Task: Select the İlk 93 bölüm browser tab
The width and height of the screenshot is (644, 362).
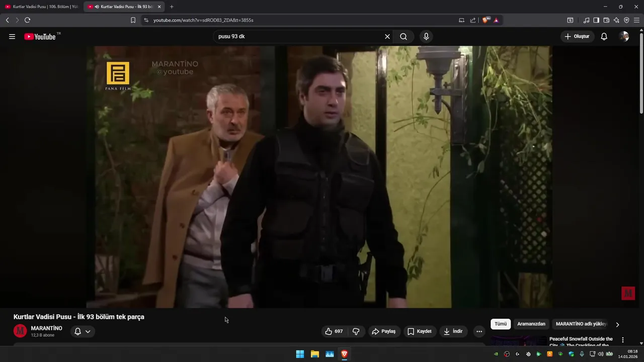Action: tap(123, 7)
